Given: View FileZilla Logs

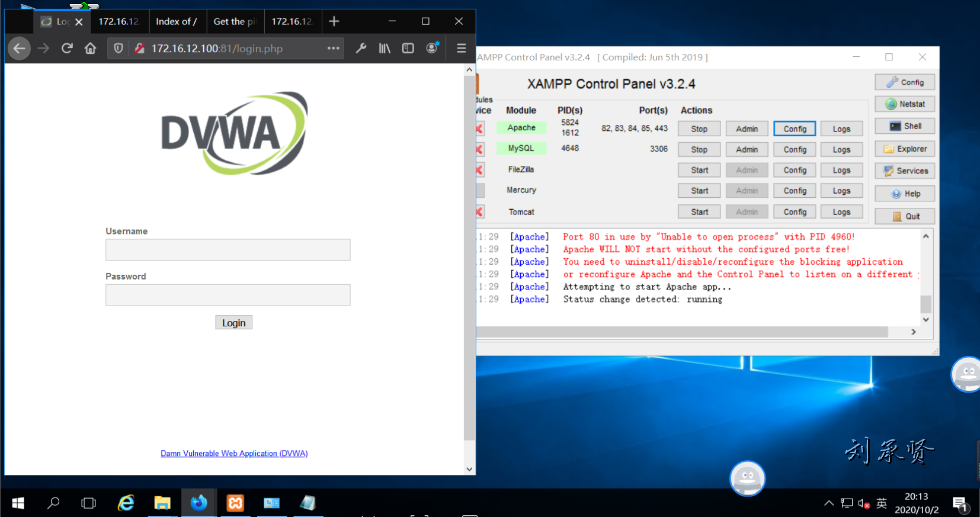Looking at the screenshot, I should (842, 170).
